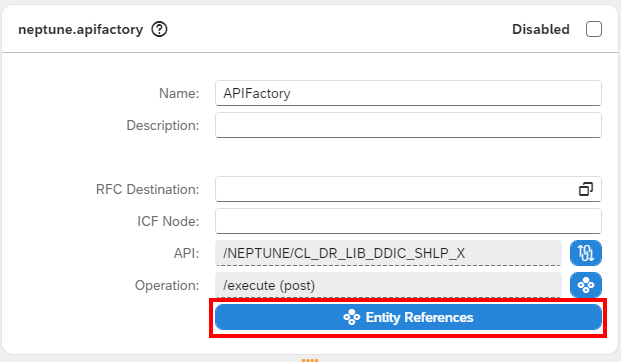Open help for neptune.apifactory
Screen dimensions: 621x362
pos(159,29)
